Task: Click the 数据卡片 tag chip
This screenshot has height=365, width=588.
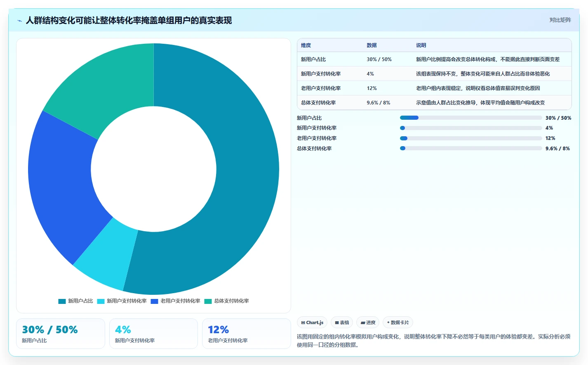Action: (398, 322)
